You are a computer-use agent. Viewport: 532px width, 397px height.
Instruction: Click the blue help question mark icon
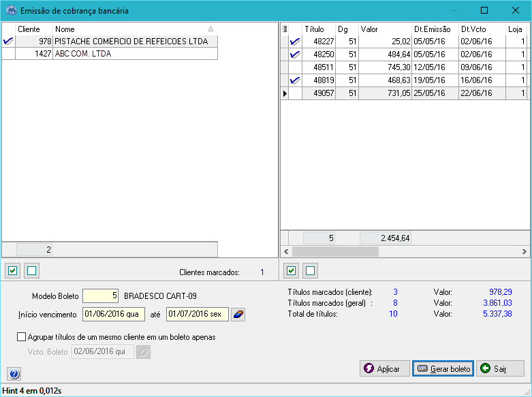(x=14, y=374)
